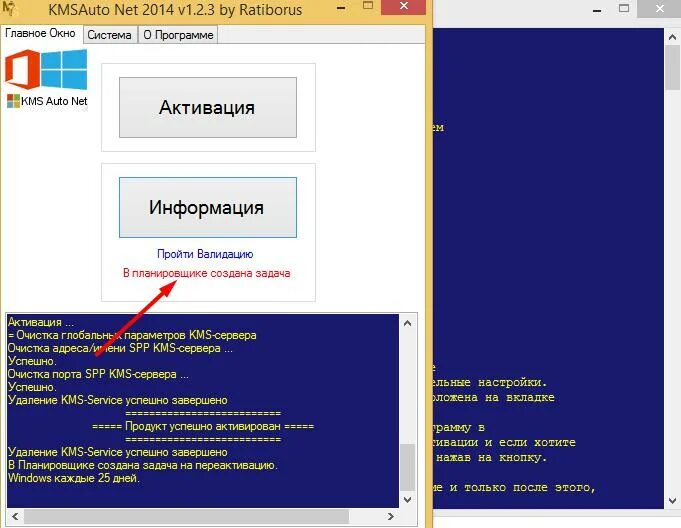
Task: Switch to the Система tab
Action: point(109,35)
